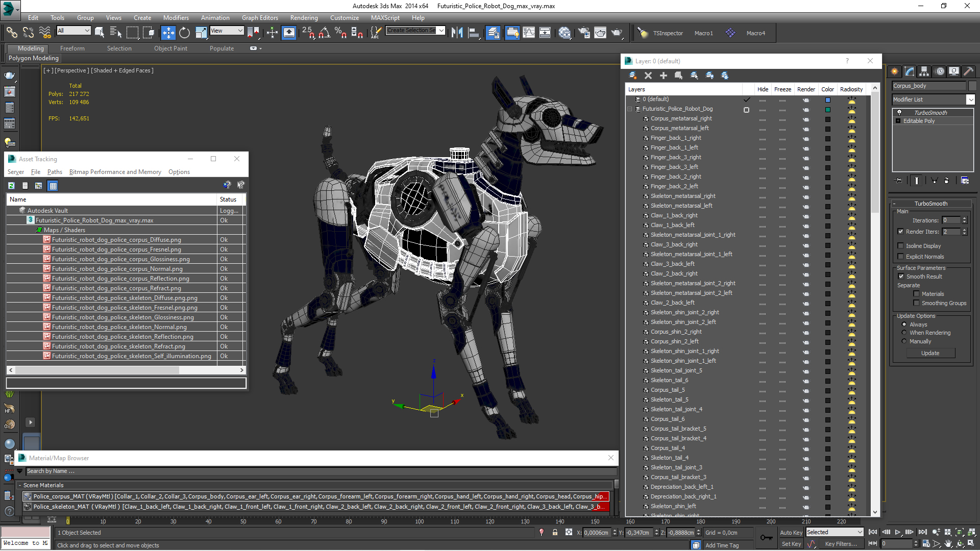Toggle the Angle Snap icon

(324, 33)
